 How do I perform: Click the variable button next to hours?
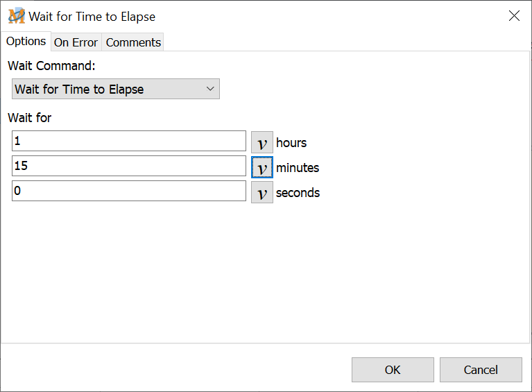coord(261,142)
